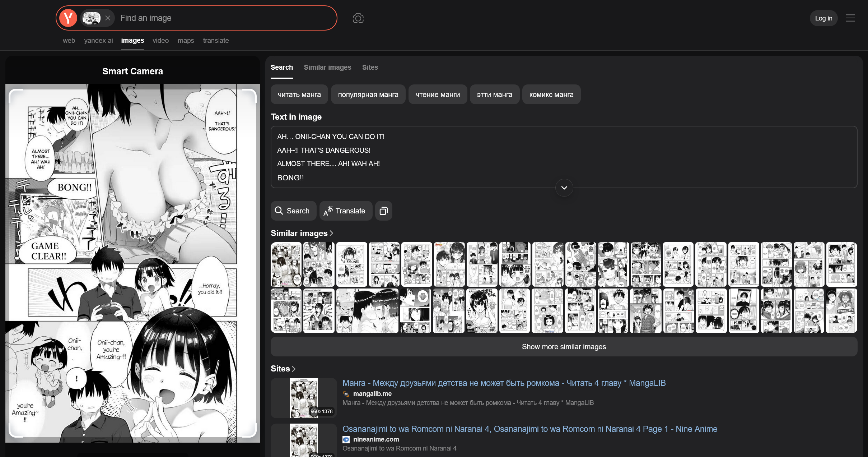
Task: Open the yandex ai tab
Action: 98,40
